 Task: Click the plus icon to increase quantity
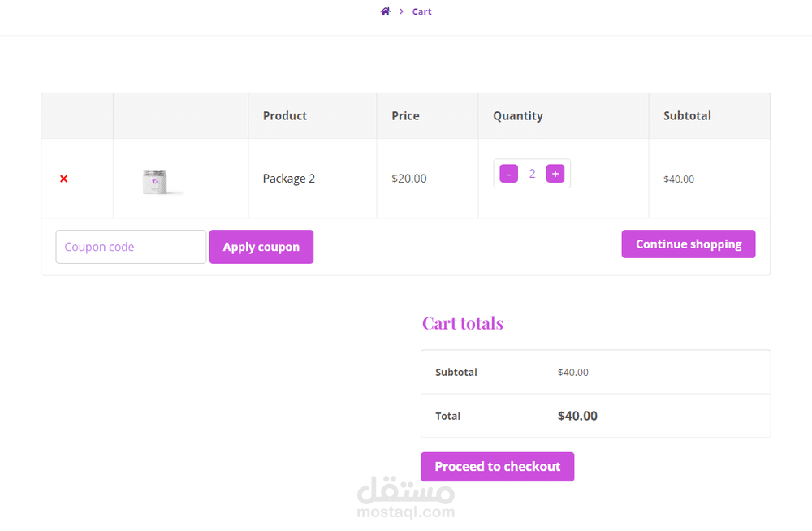coord(555,173)
